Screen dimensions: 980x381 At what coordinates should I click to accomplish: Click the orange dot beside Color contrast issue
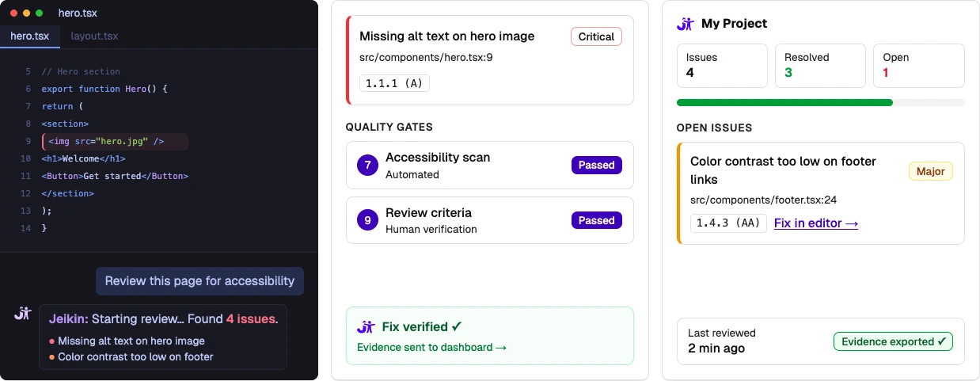point(51,357)
